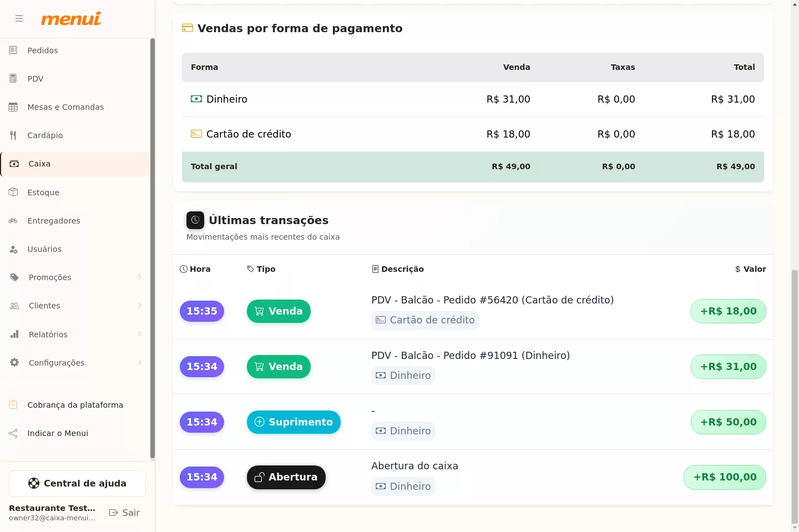This screenshot has width=799, height=532.
Task: Go to Mesas e Comandas
Action: pyautogui.click(x=75, y=107)
